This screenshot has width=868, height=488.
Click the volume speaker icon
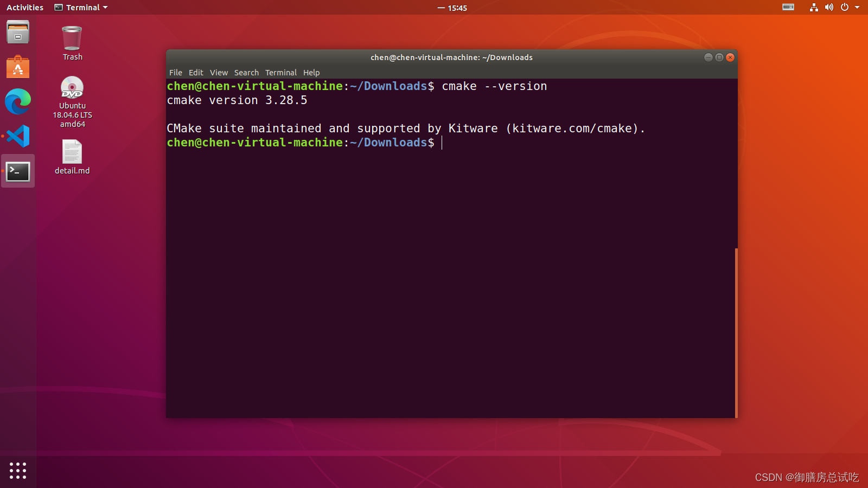[x=829, y=7]
